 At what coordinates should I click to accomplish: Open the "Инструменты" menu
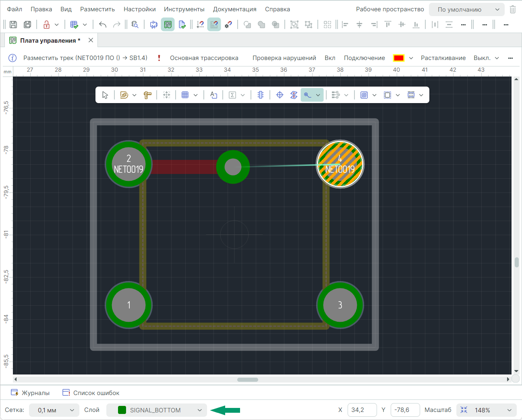pyautogui.click(x=184, y=9)
